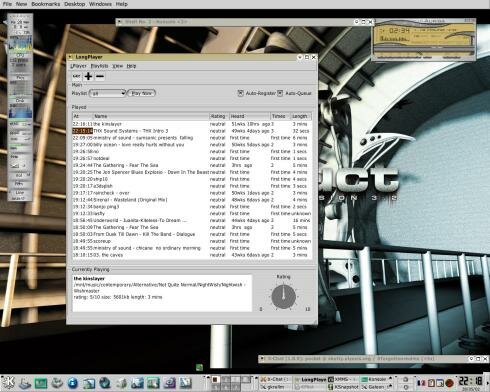Select the 'raincheck - over' row
Screen dimensions: 490x392
(192, 193)
